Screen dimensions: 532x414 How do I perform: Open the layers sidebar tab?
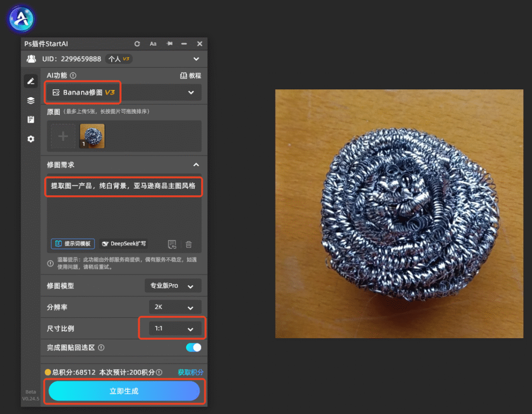tap(31, 100)
